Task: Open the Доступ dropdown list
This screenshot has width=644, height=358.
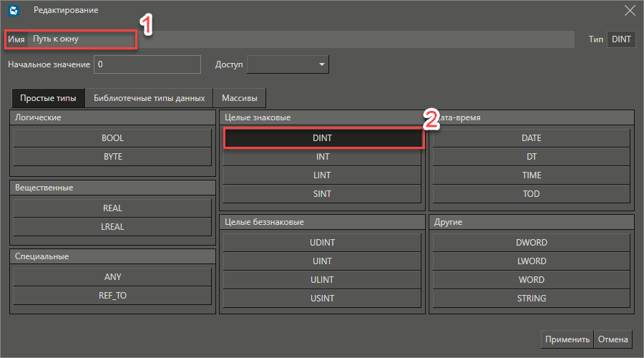Action: point(288,64)
